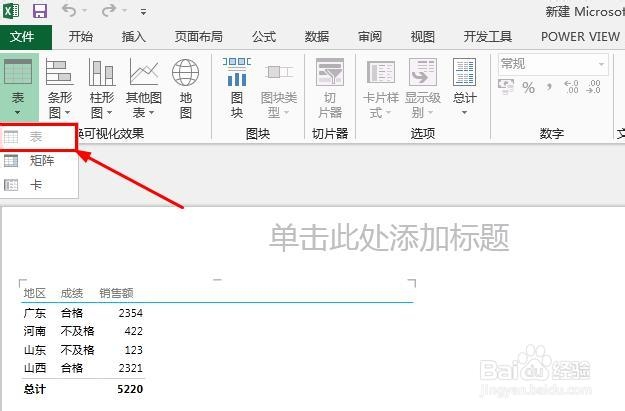Viewport: 625px width, 411px height.
Task: Open the 总计 totals dropdown
Action: (x=465, y=88)
